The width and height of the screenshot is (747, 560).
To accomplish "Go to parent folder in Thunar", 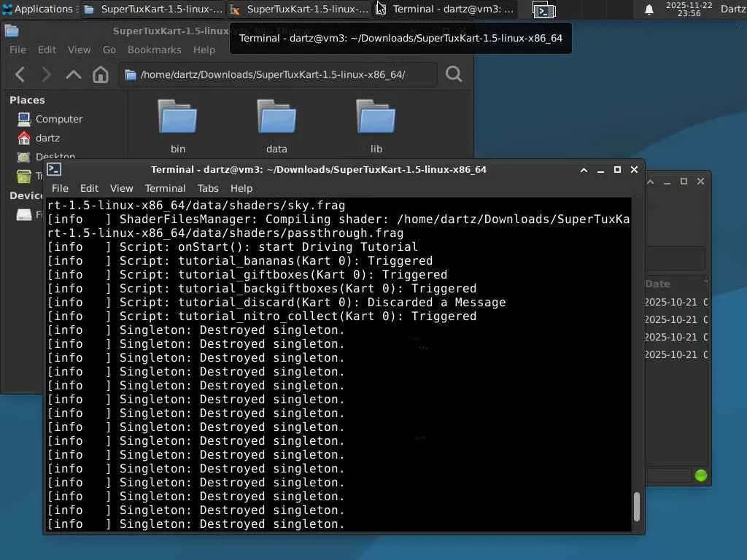I will [74, 74].
